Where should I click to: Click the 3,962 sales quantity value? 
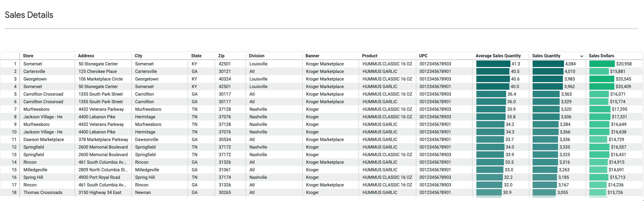569,86
